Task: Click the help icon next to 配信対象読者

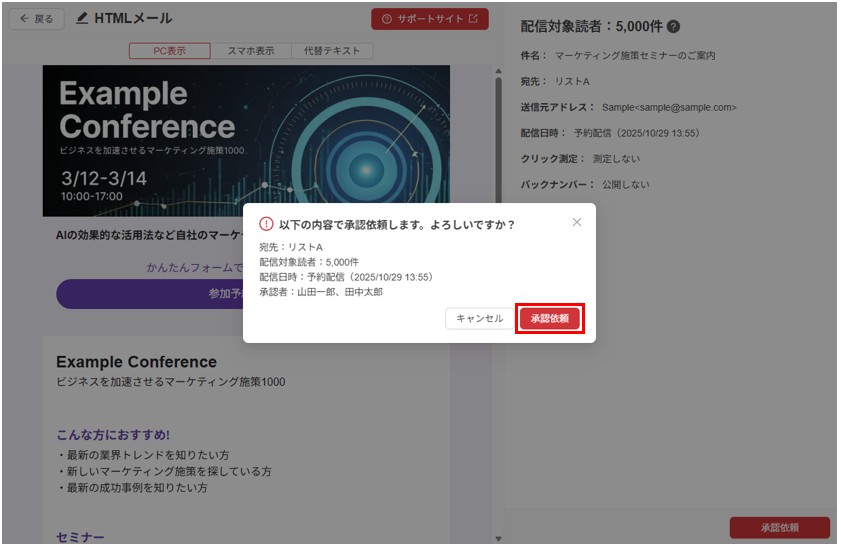Action: coord(674,27)
